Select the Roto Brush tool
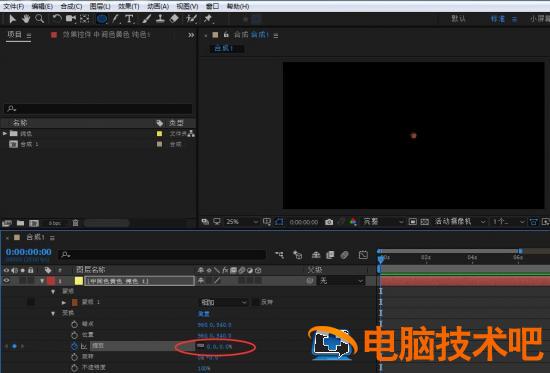Image resolution: width=550 pixels, height=373 pixels. coord(192,19)
